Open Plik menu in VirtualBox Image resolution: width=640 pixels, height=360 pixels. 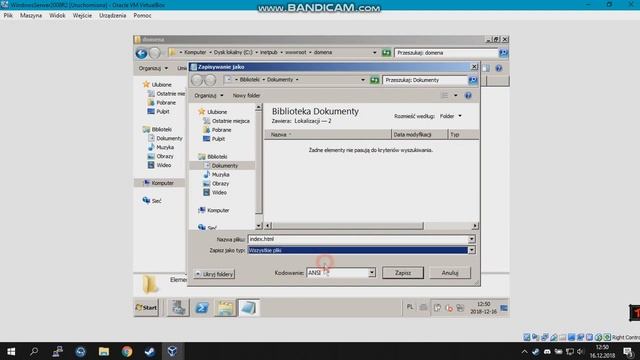tap(8, 16)
